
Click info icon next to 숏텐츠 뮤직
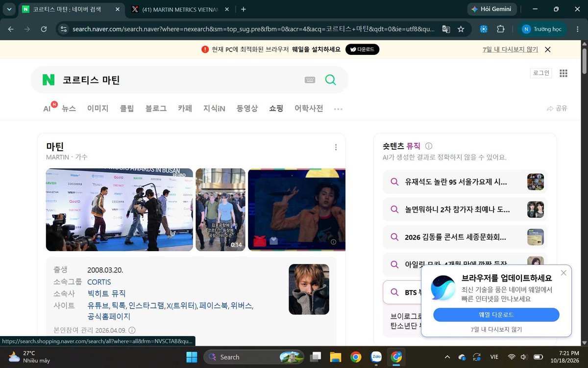click(x=429, y=146)
